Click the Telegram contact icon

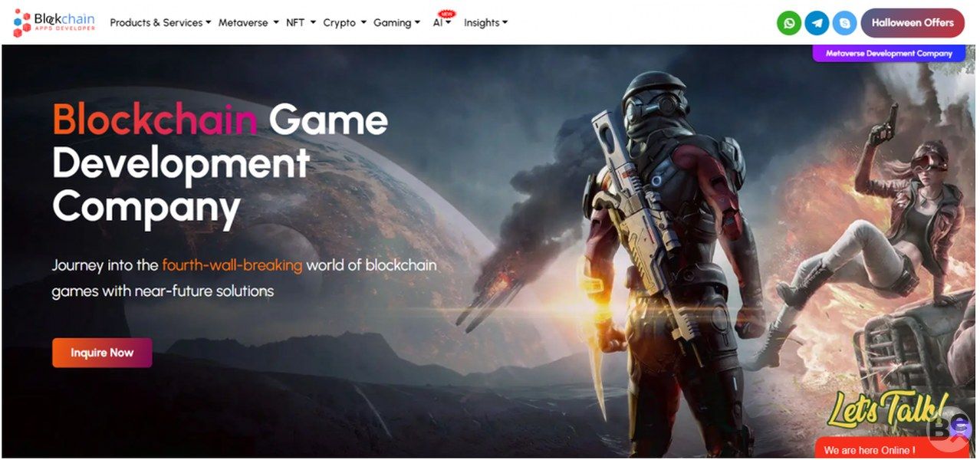click(817, 23)
